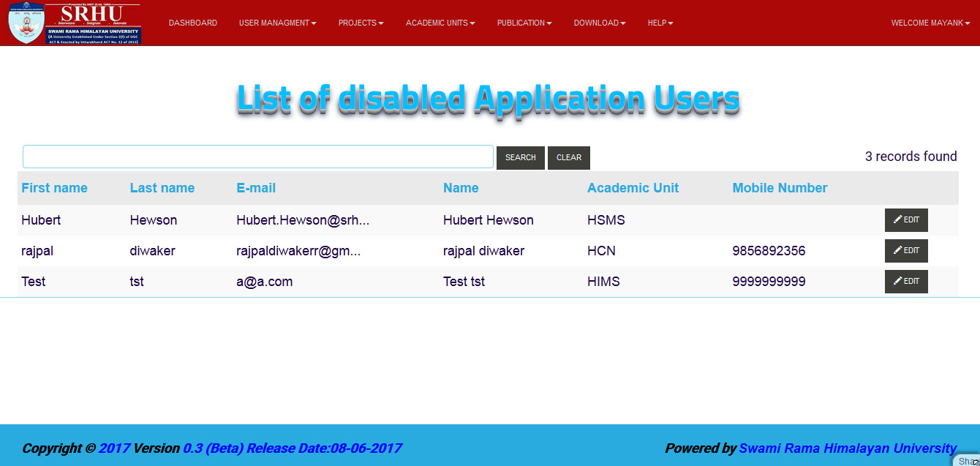Sort by Academic Unit column header

tap(633, 188)
